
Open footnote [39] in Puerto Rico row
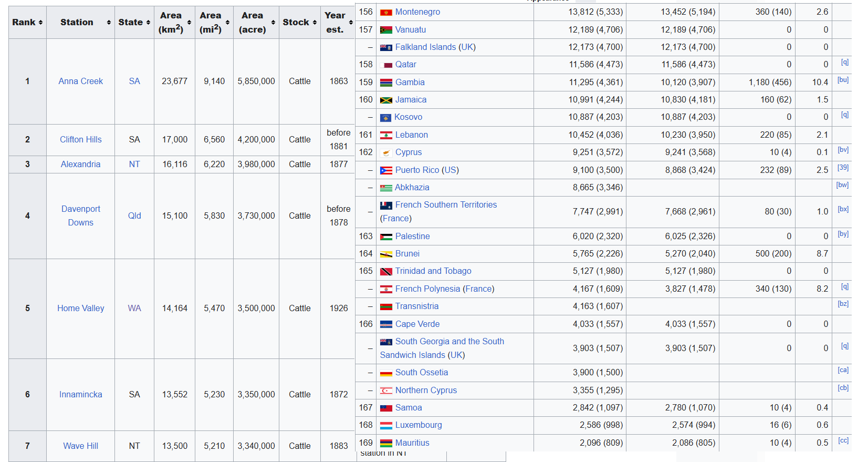pyautogui.click(x=843, y=168)
